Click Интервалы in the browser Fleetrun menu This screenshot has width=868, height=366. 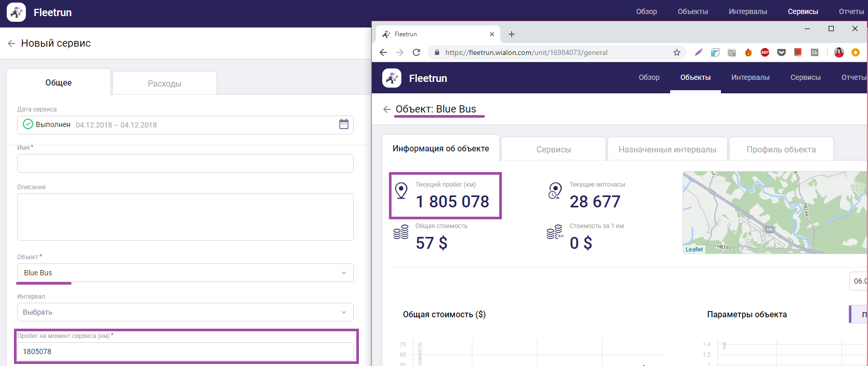pos(750,78)
